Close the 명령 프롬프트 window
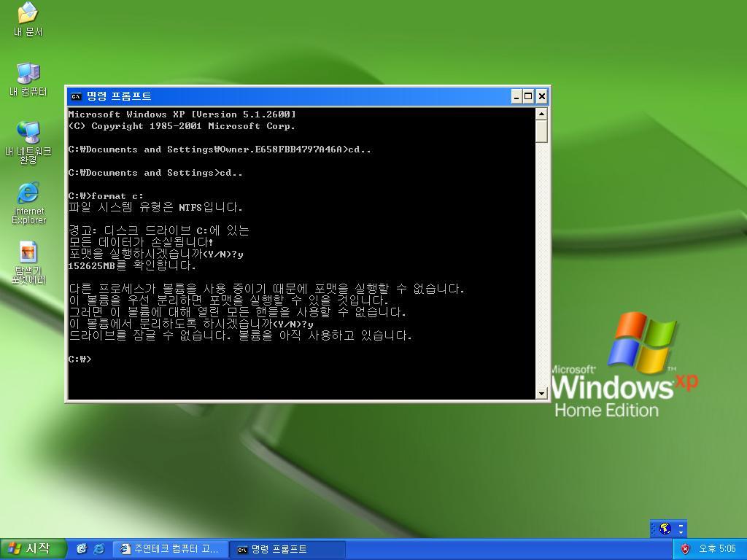Viewport: 747px width, 560px height. pos(542,97)
